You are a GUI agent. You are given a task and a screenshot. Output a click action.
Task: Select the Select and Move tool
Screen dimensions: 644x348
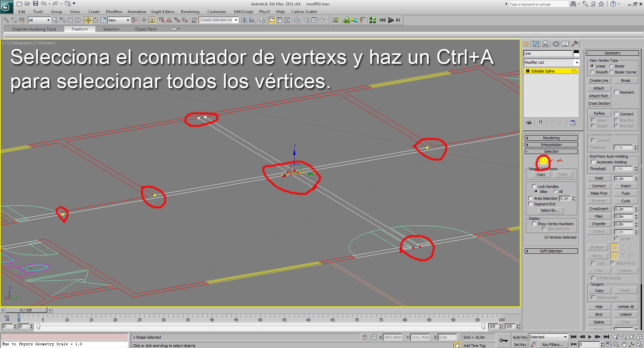pyautogui.click(x=88, y=20)
